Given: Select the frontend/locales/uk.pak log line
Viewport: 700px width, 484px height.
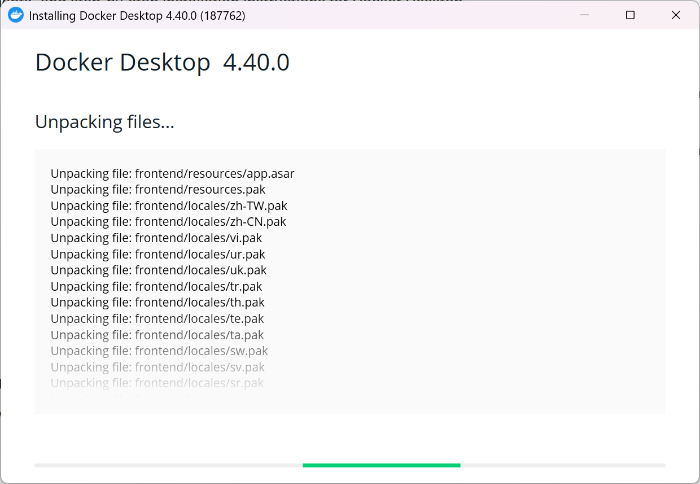Looking at the screenshot, I should coord(158,270).
